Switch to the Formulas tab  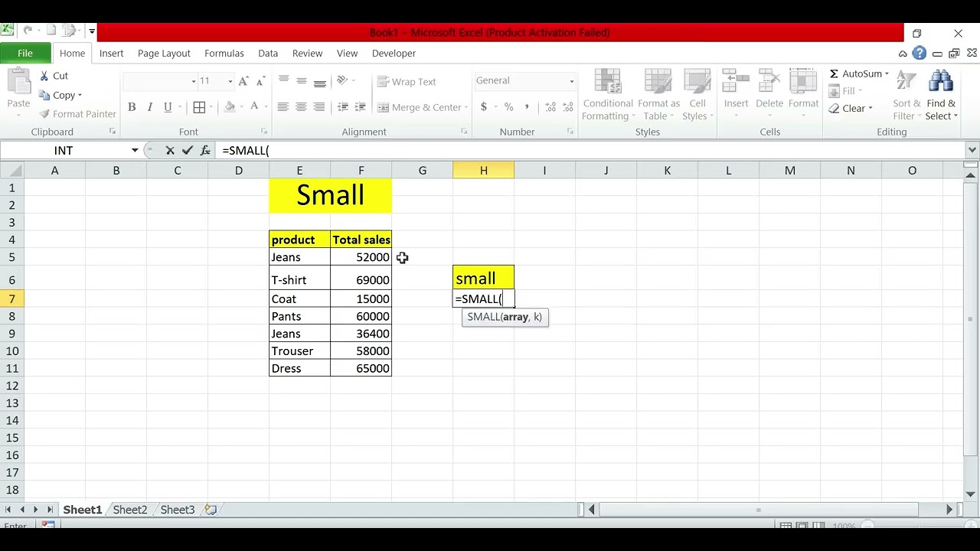(224, 53)
